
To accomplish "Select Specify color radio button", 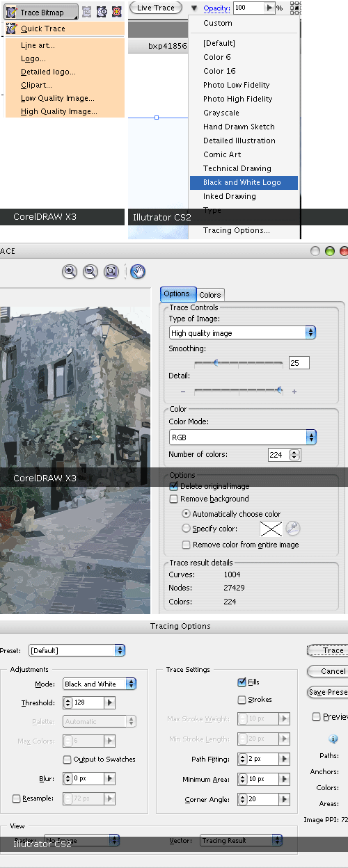I will pyautogui.click(x=186, y=529).
